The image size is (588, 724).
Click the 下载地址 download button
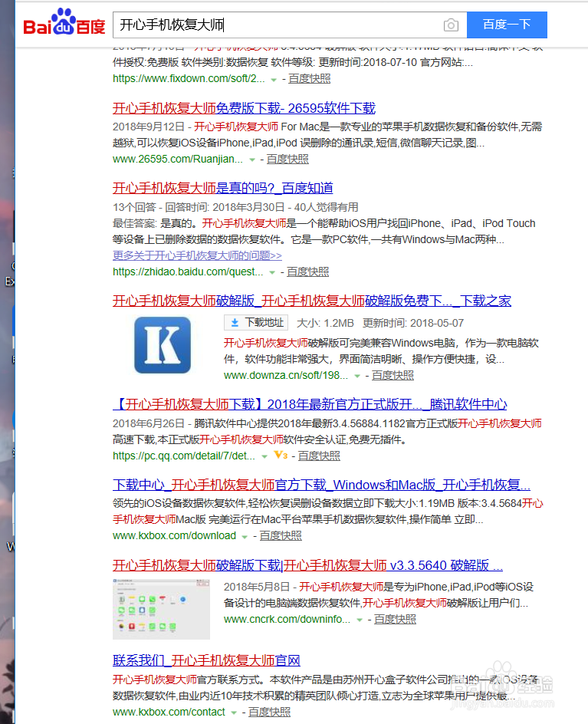pos(256,322)
